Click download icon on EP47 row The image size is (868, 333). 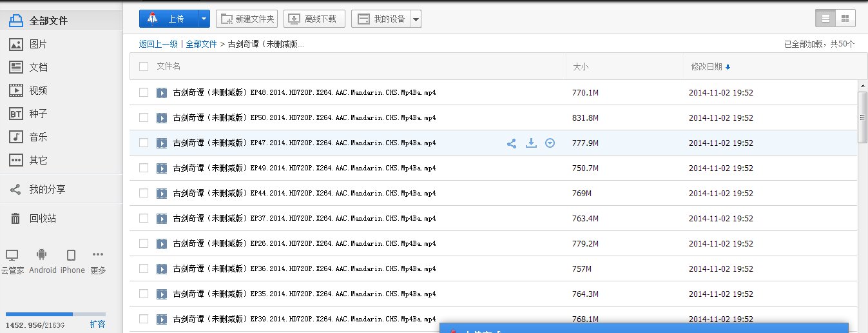pyautogui.click(x=531, y=143)
